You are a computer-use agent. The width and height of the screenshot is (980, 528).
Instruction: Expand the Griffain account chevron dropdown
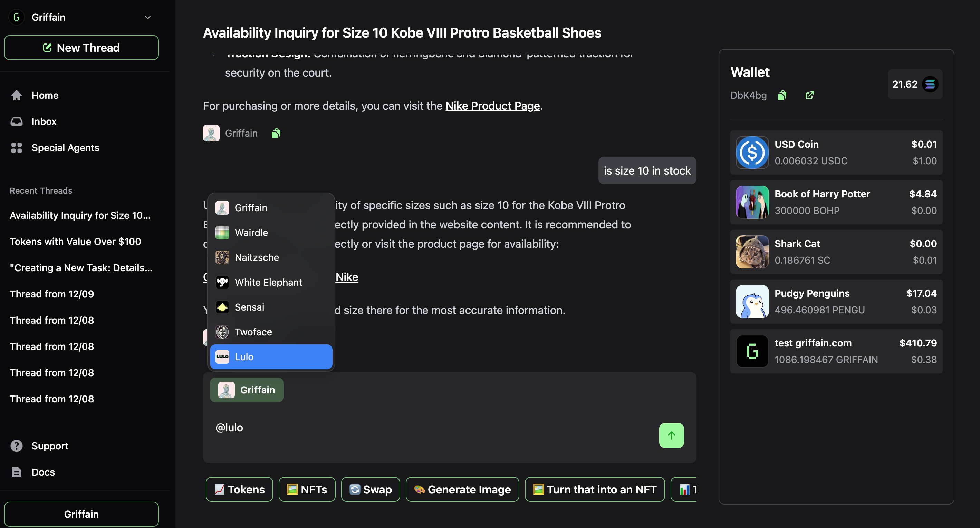[x=147, y=18]
